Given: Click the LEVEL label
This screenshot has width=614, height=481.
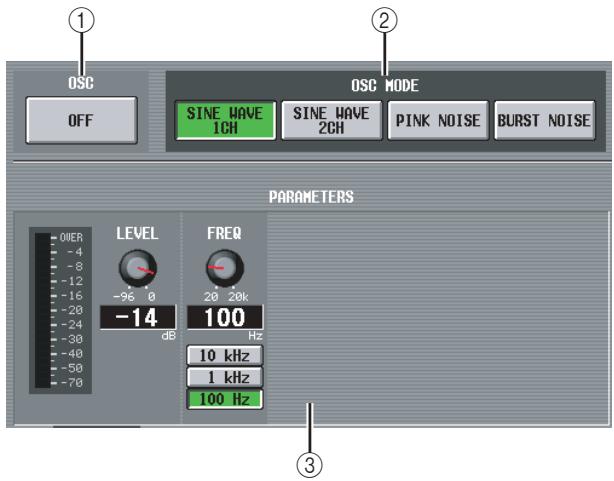Looking at the screenshot, I should click(137, 233).
